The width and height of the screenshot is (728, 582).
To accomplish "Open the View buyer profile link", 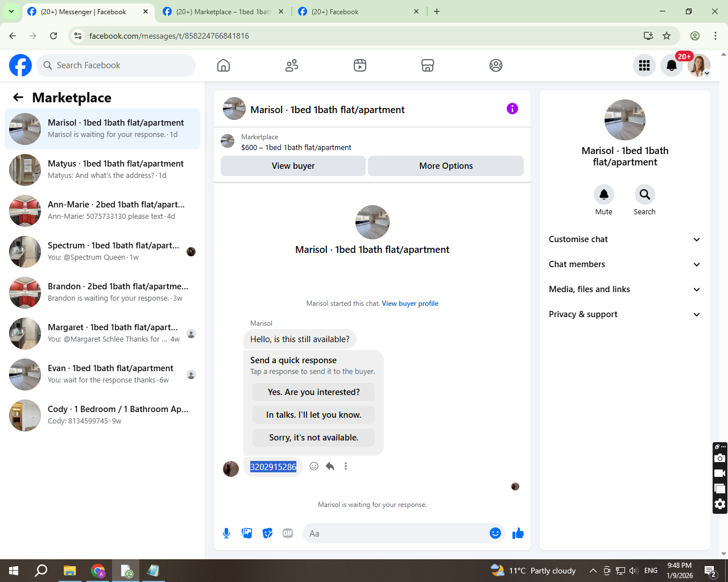I will pyautogui.click(x=410, y=304).
